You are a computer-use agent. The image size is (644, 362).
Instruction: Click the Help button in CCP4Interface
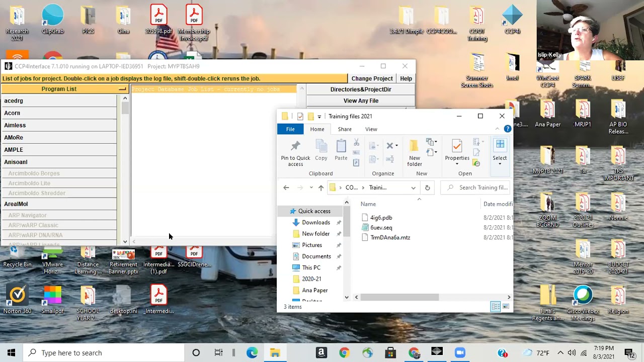click(x=406, y=78)
